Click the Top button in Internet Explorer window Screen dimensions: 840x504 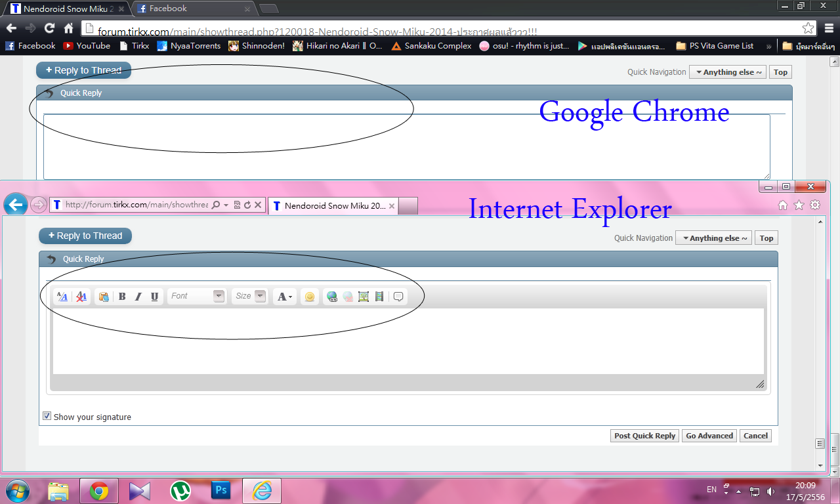coord(766,238)
